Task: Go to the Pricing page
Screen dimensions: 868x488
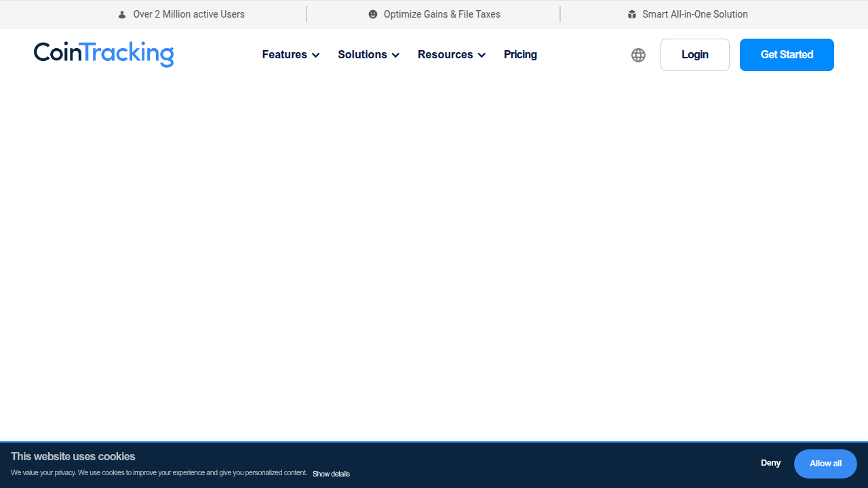Action: click(520, 55)
